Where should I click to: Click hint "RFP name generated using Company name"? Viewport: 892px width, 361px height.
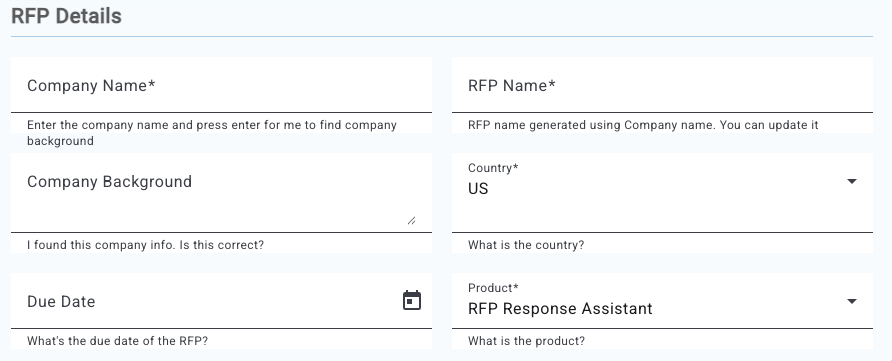(x=591, y=125)
